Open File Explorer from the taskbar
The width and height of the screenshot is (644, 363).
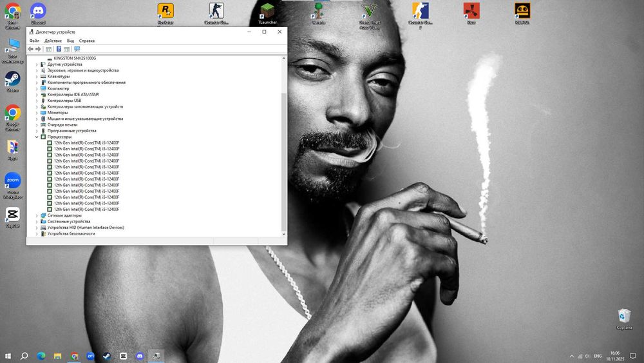pyautogui.click(x=57, y=356)
